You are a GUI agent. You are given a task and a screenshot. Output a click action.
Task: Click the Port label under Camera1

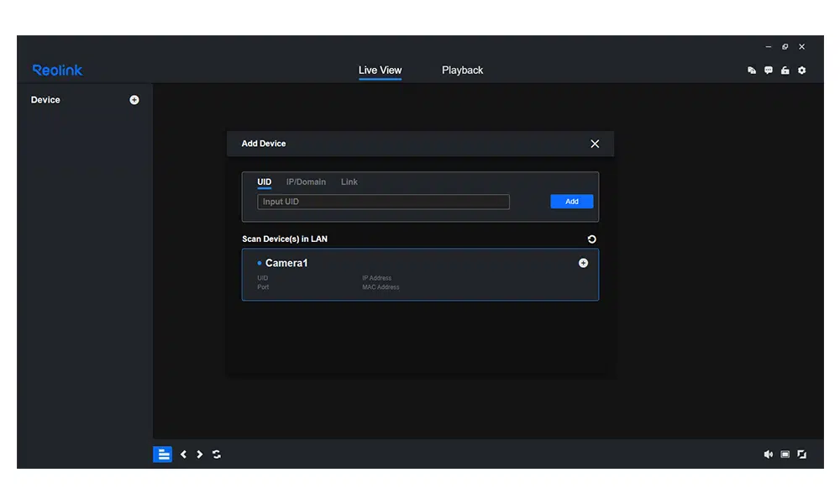(263, 287)
